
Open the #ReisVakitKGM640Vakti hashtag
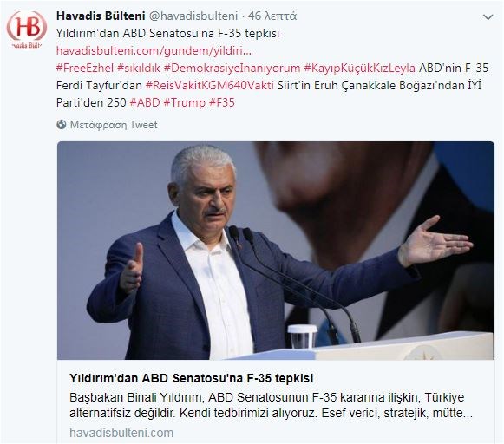click(210, 86)
